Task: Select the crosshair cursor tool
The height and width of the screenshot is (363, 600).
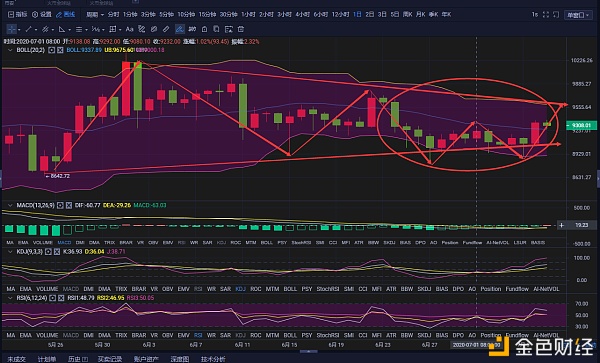Action: click(x=11, y=29)
